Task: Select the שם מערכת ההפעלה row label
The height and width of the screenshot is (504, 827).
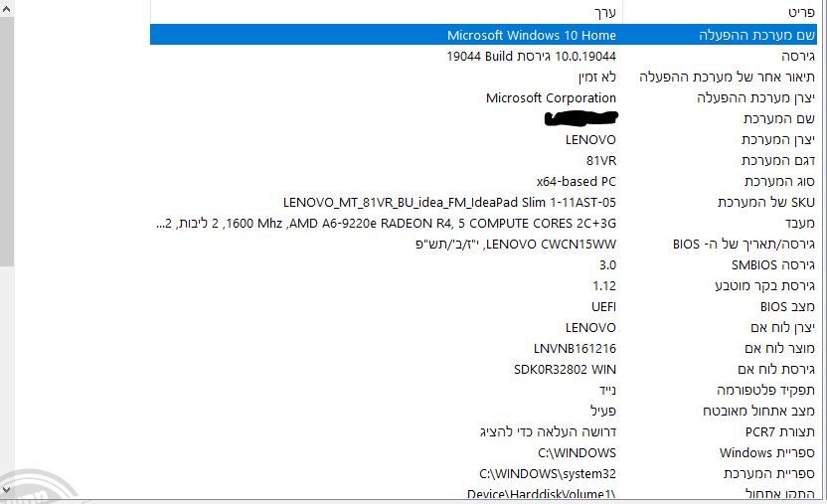Action: pos(756,35)
